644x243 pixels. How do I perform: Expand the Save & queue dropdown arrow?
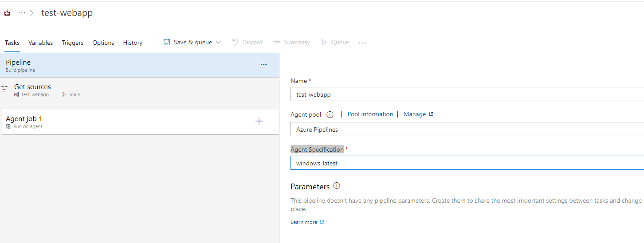(218, 43)
